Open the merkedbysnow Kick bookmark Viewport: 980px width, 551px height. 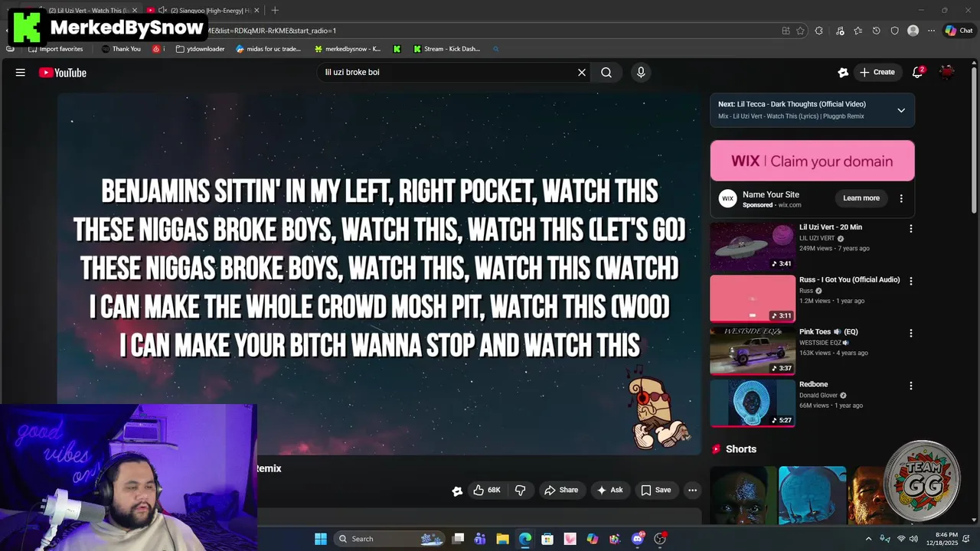348,49
